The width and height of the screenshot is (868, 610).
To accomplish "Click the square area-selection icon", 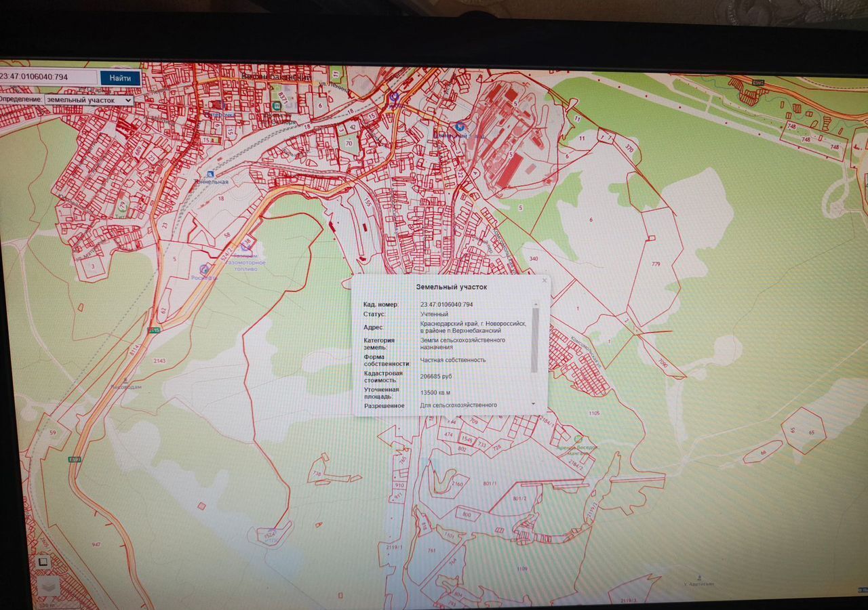I will [42, 562].
